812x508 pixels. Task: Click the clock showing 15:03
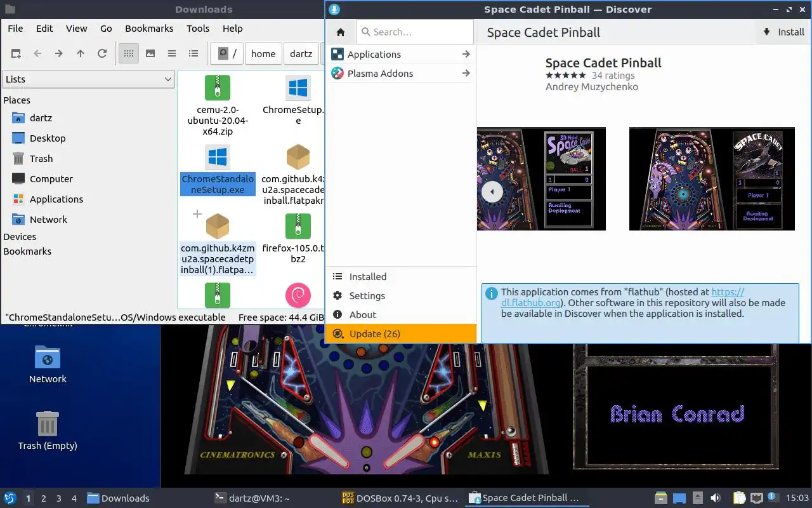tap(797, 498)
